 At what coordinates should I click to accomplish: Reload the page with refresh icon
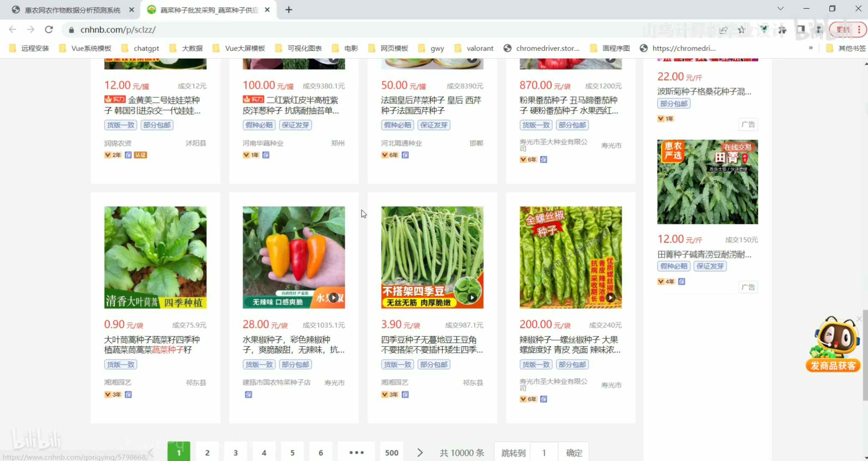coord(49,29)
